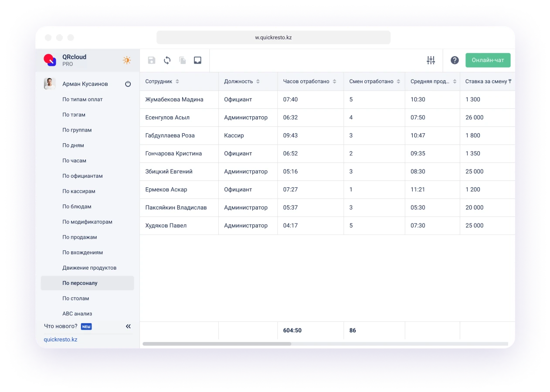Screen dimensions: 550x392
Task: Click the copy documents icon in toolbar
Action: [183, 61]
